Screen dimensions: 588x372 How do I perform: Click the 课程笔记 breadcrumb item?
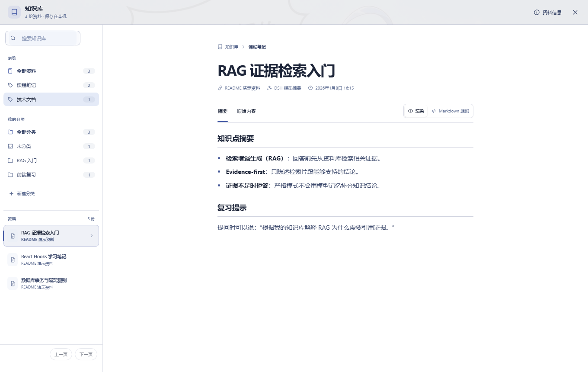click(x=257, y=47)
